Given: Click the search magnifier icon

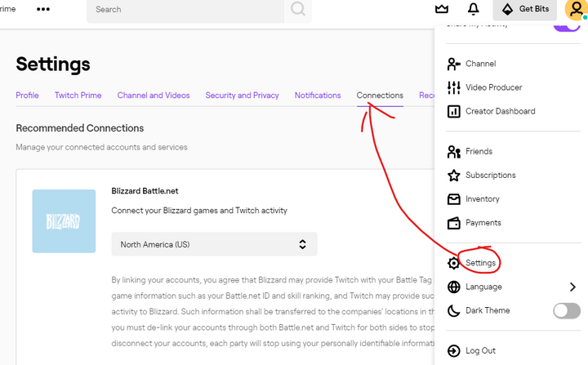Looking at the screenshot, I should point(298,9).
